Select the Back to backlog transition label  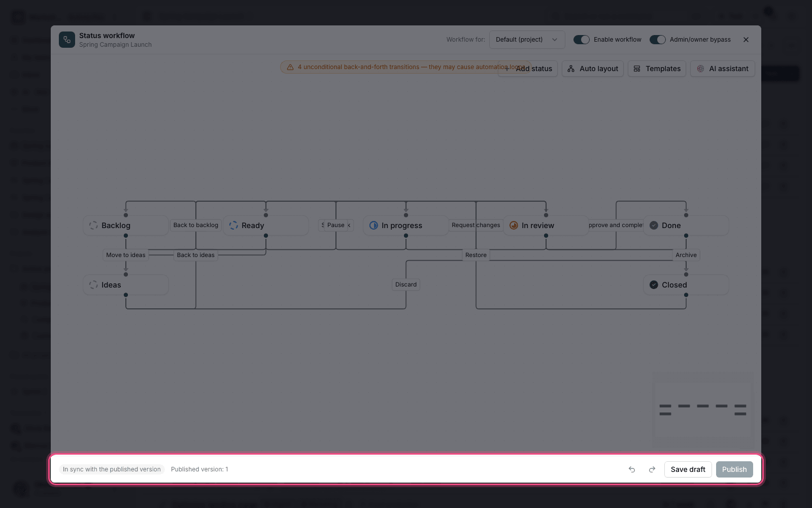[196, 225]
